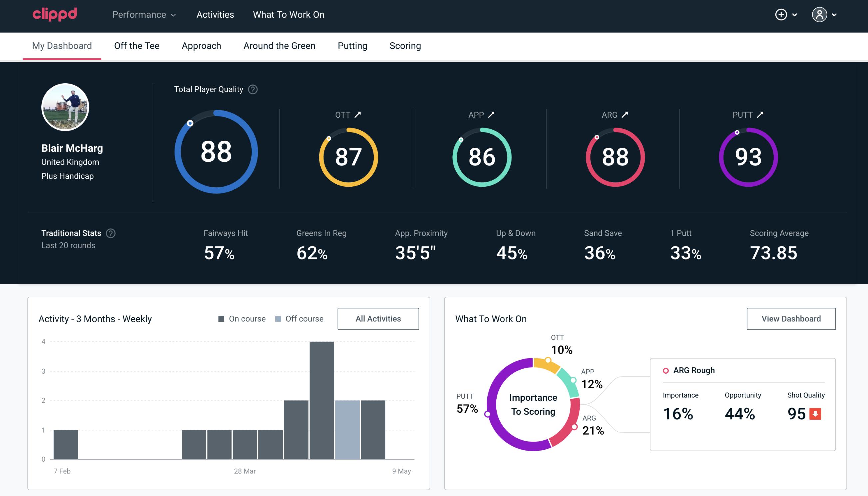Select the Around the Green menu item
The width and height of the screenshot is (868, 496).
coord(279,45)
